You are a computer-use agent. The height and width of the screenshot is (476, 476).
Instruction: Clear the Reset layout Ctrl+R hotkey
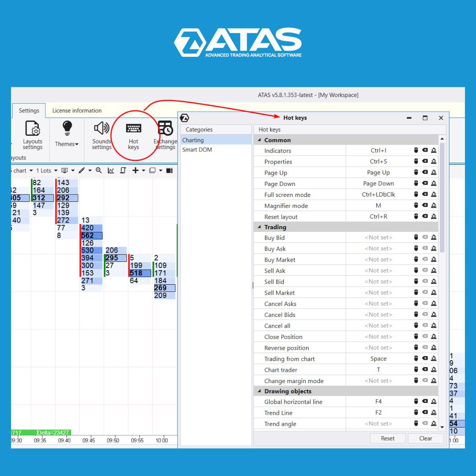coord(425,216)
